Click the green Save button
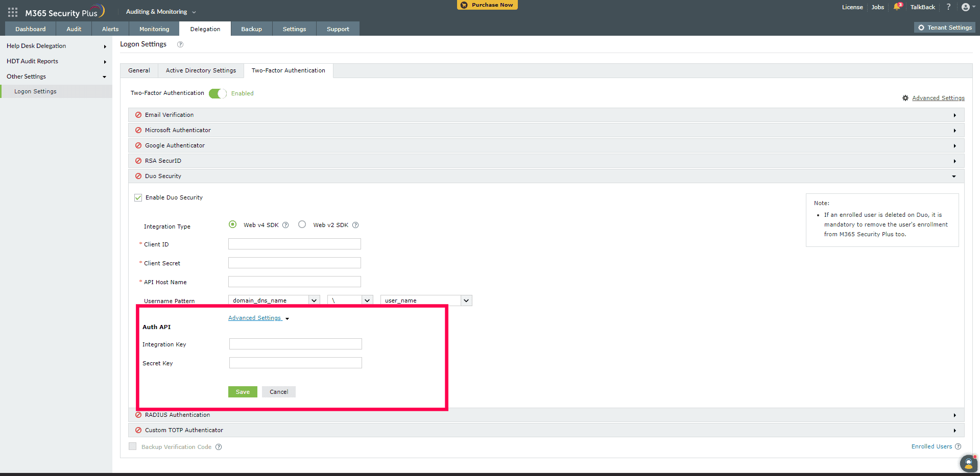The image size is (980, 476). (243, 392)
